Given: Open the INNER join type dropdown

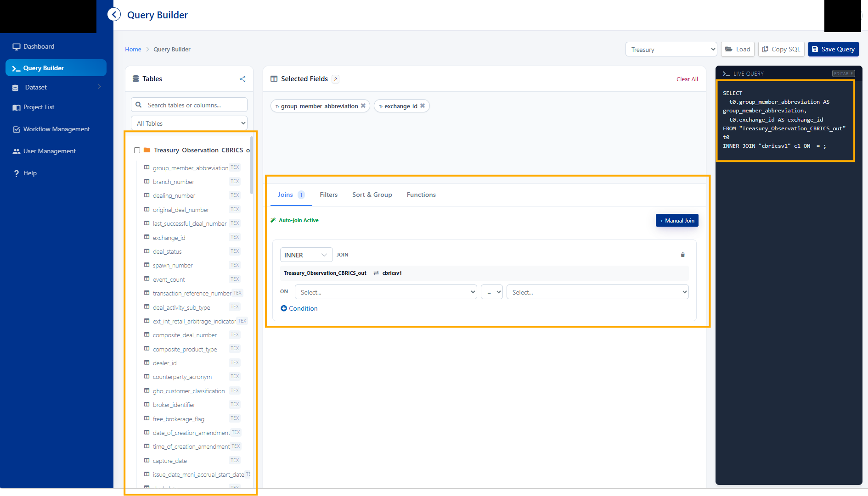Looking at the screenshot, I should (x=306, y=255).
